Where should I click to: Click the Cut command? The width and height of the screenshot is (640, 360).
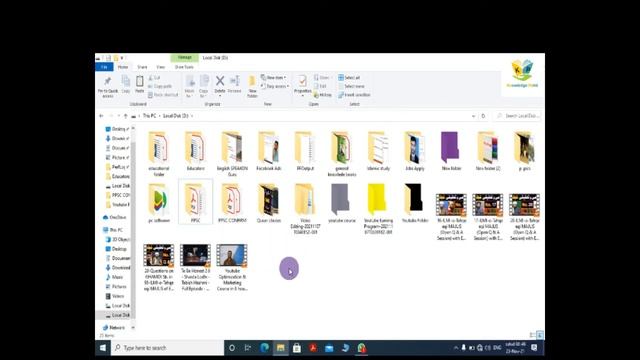point(155,78)
